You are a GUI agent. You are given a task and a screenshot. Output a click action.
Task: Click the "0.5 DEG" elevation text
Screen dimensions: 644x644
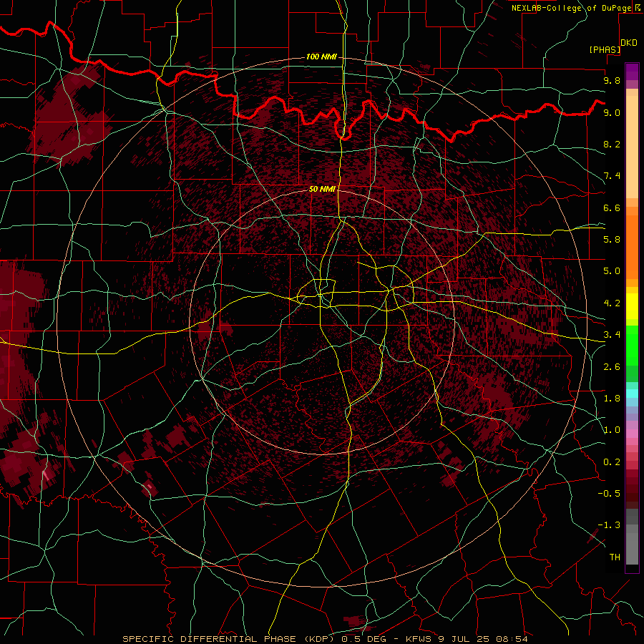364,639
